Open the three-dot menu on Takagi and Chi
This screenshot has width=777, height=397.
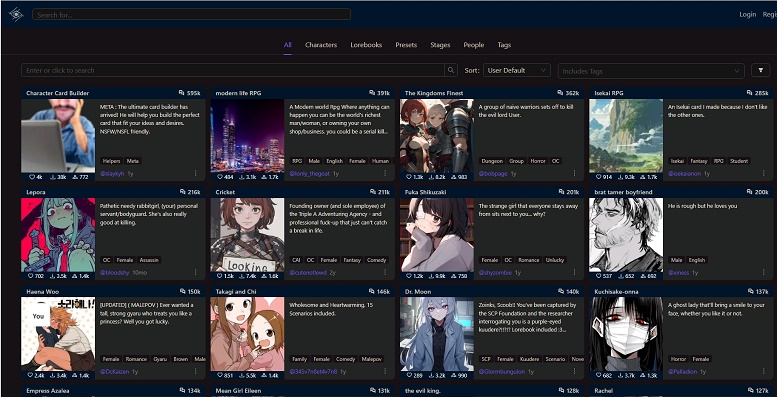click(385, 371)
